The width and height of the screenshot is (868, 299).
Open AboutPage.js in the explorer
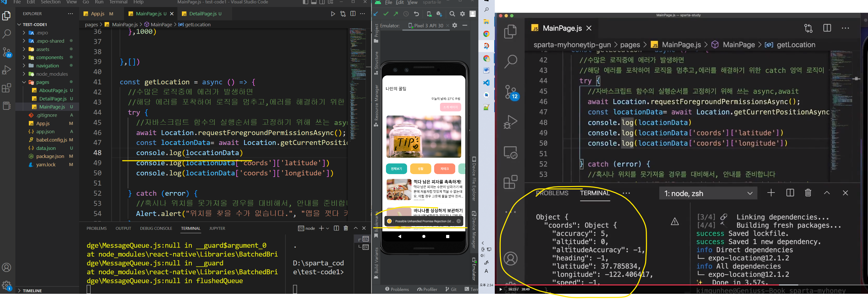53,90
